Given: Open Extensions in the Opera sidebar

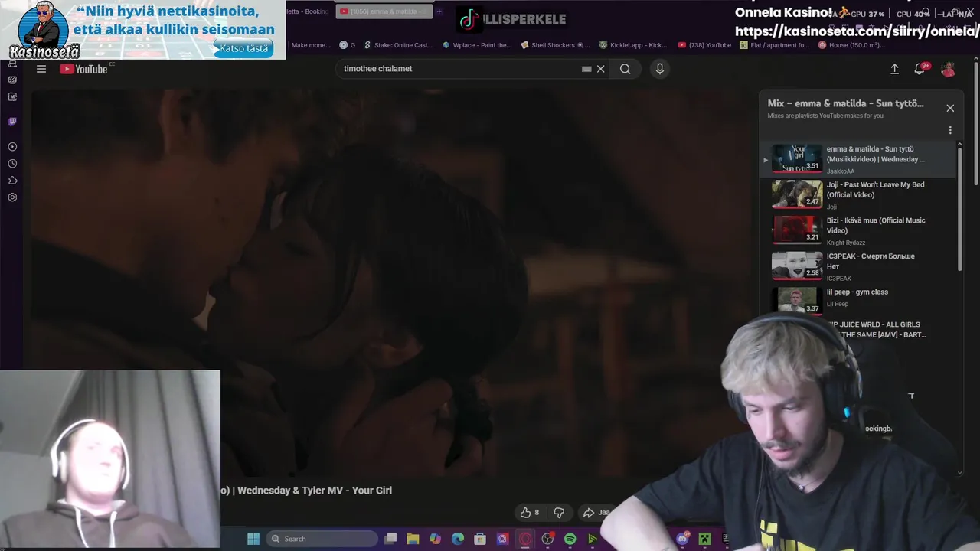Looking at the screenshot, I should pyautogui.click(x=12, y=181).
